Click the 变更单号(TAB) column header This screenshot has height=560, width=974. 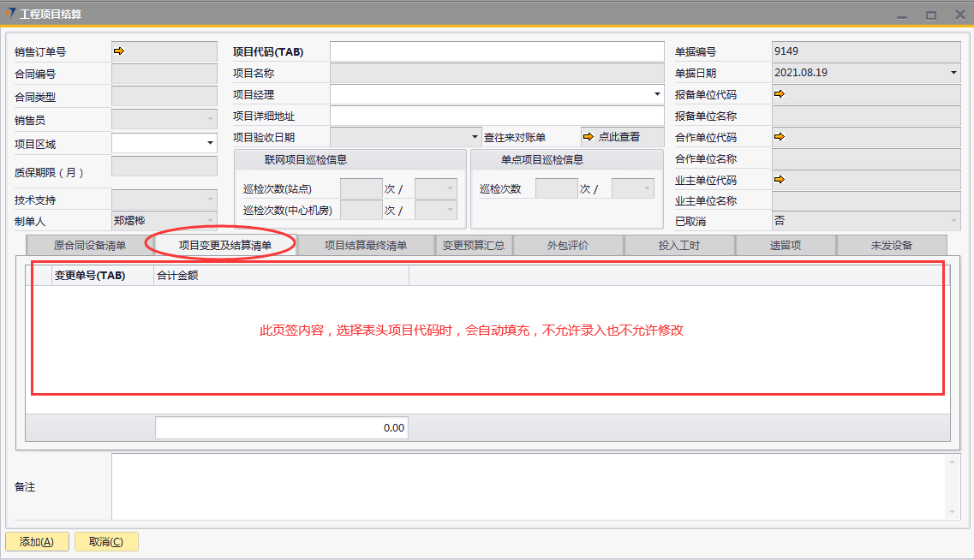(x=90, y=276)
